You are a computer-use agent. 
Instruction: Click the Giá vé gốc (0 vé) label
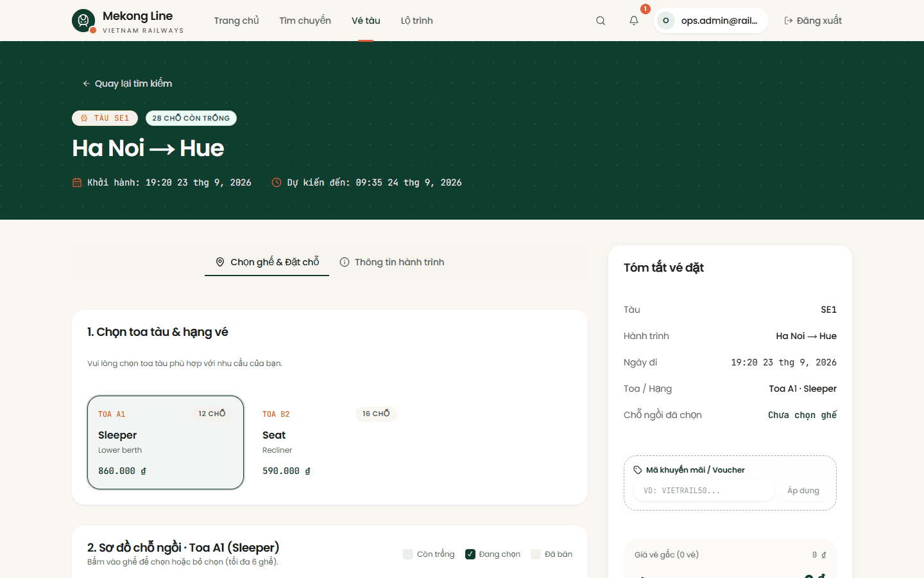point(667,555)
